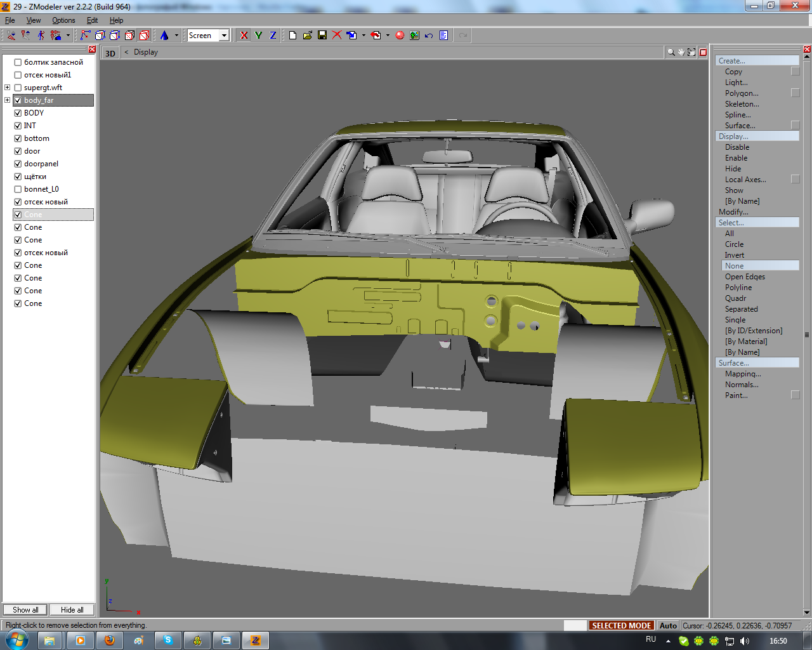Open the 3D viewport type button
The height and width of the screenshot is (650, 812).
pyautogui.click(x=110, y=53)
